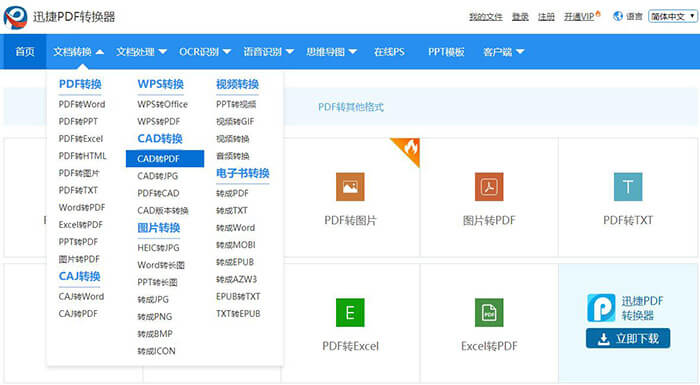Select 视频转GIF menu entry
Viewport: 700px width, 385px height.
(235, 121)
